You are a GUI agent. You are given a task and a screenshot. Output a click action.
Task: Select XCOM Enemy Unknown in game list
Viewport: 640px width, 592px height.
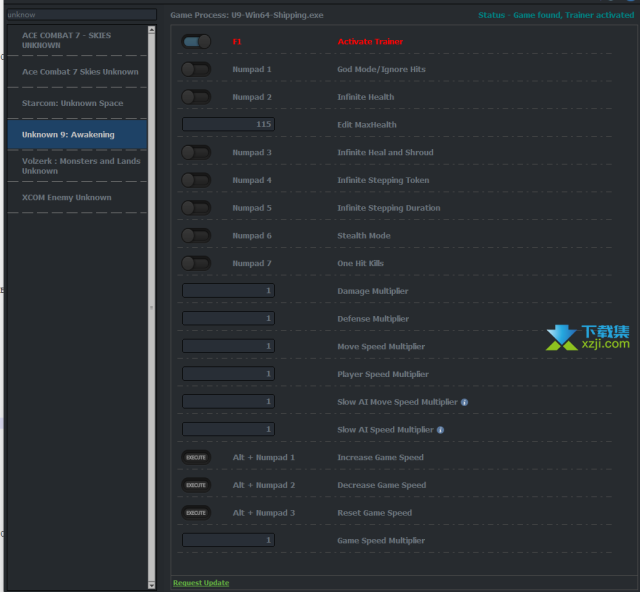77,198
